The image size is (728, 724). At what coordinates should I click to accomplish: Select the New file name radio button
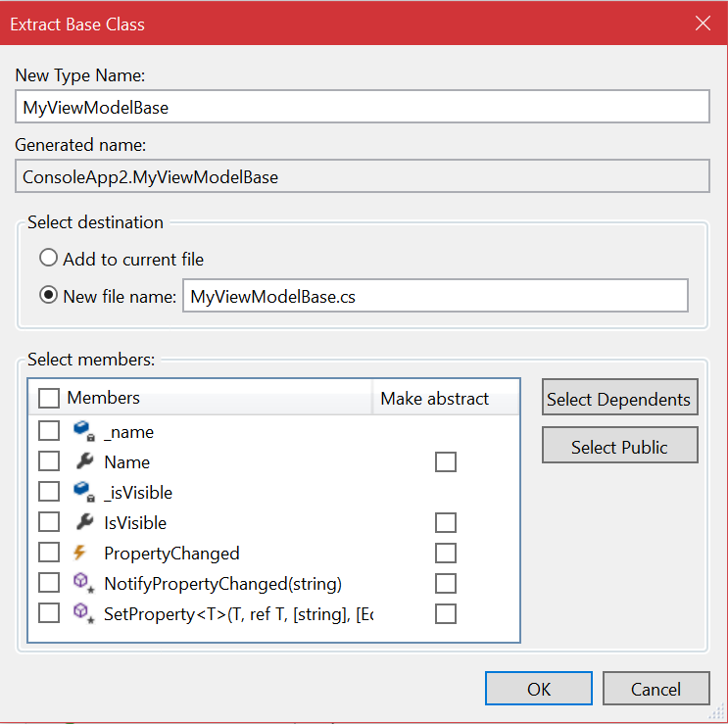49,296
